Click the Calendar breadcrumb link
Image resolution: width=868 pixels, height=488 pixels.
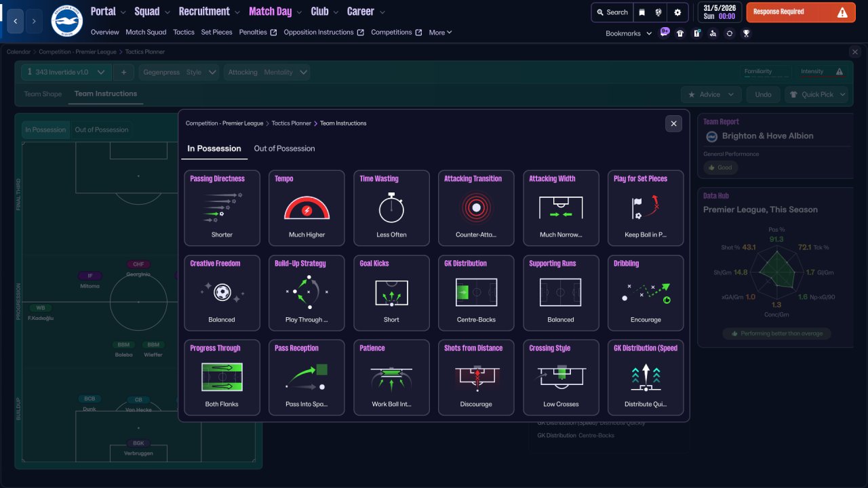point(18,52)
